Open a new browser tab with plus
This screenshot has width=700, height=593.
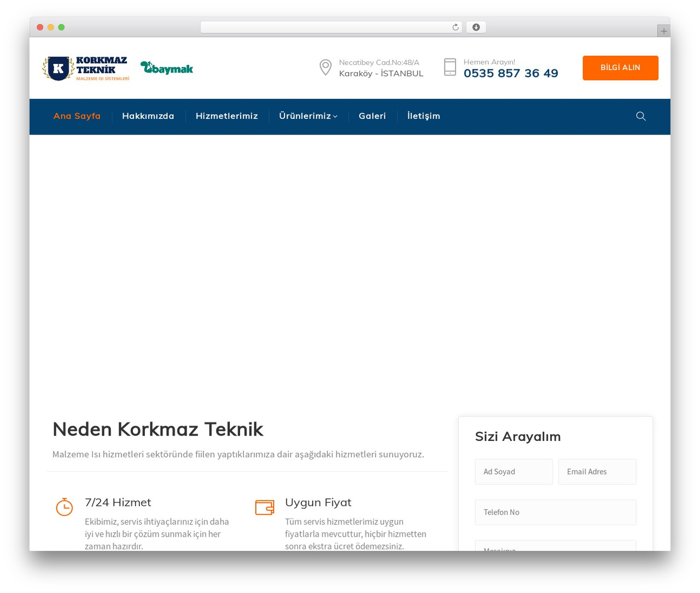(664, 31)
